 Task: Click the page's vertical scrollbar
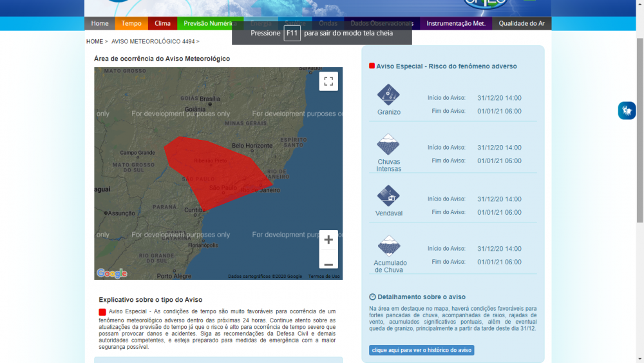coord(639,129)
